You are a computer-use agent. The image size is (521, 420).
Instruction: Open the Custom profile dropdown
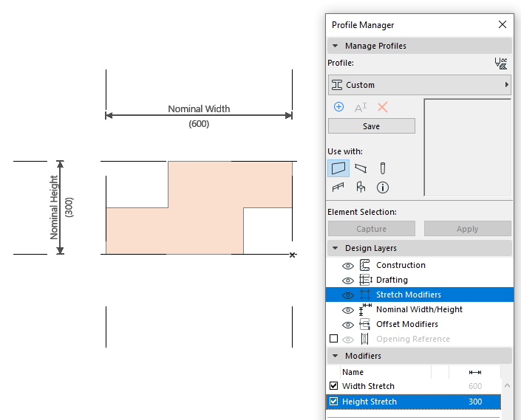(419, 85)
